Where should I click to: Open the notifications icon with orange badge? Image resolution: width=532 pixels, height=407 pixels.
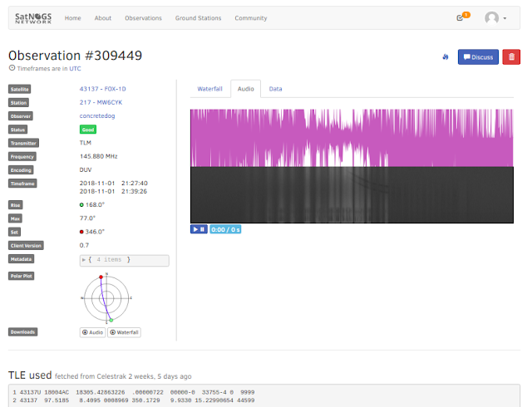[463, 17]
